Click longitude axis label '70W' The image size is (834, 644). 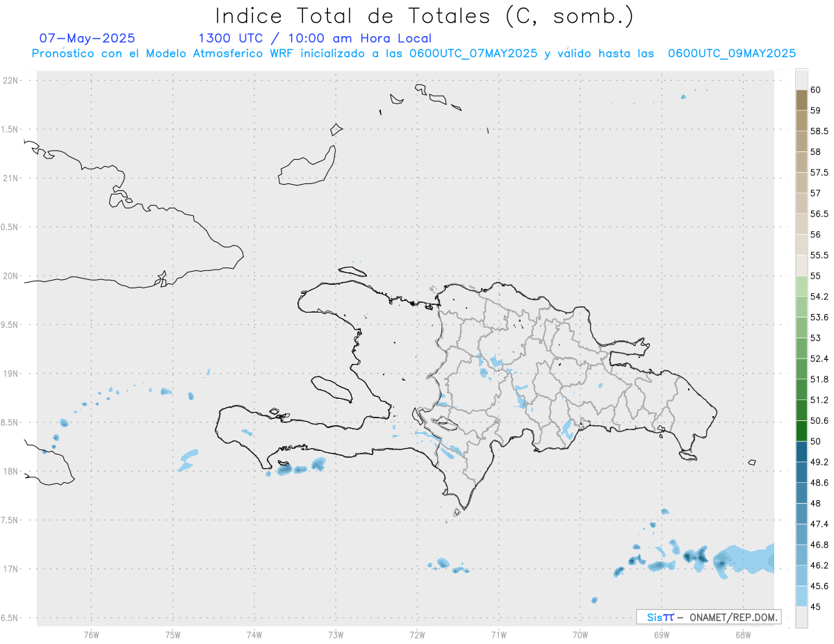point(580,634)
